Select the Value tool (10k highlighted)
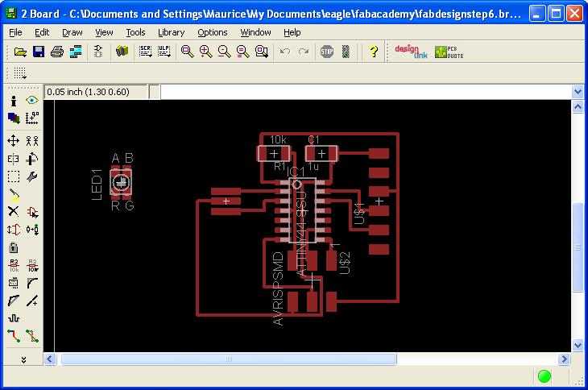The image size is (588, 390). 33,265
